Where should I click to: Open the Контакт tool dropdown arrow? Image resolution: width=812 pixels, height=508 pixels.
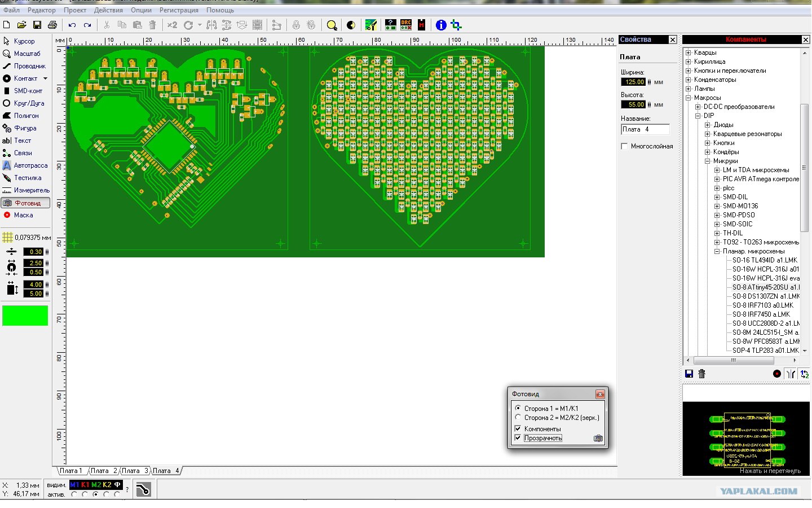tap(45, 78)
